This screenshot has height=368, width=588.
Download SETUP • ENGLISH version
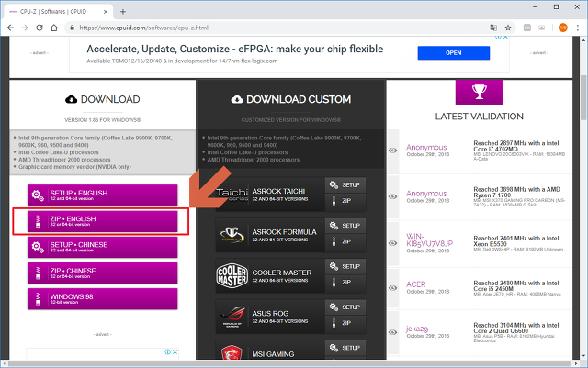pos(102,195)
